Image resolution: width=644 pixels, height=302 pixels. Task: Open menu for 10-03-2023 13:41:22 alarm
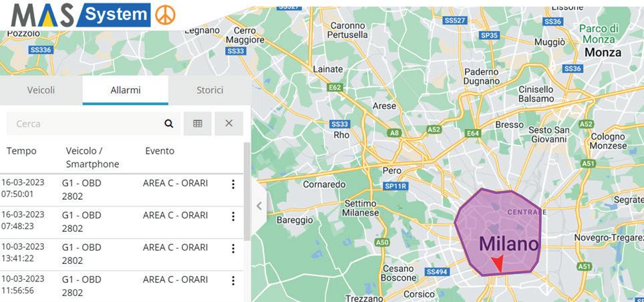[233, 249]
